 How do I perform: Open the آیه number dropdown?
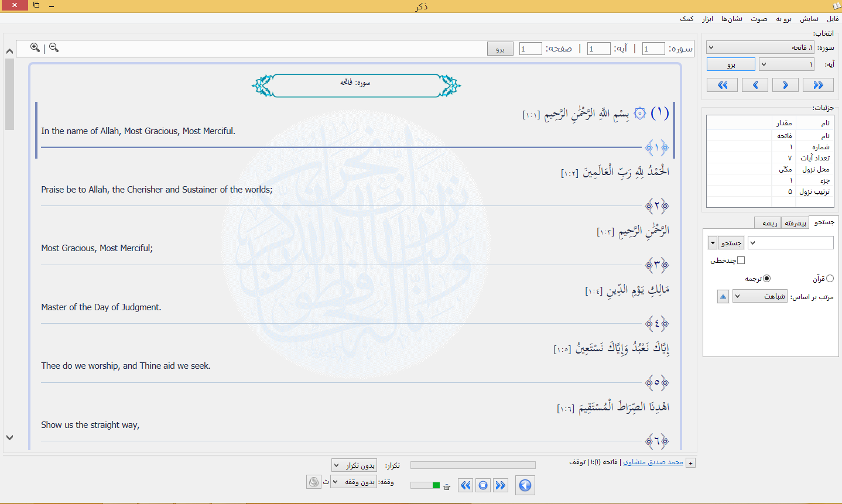click(787, 64)
